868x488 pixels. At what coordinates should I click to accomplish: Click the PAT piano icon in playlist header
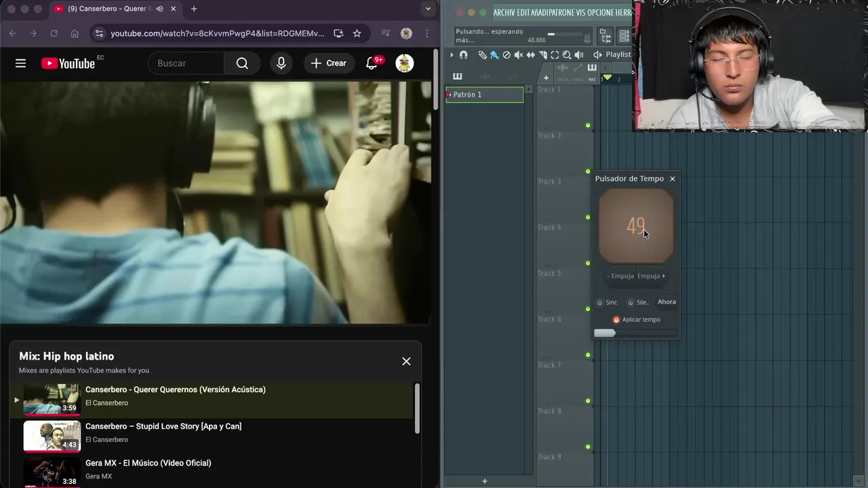click(x=592, y=68)
